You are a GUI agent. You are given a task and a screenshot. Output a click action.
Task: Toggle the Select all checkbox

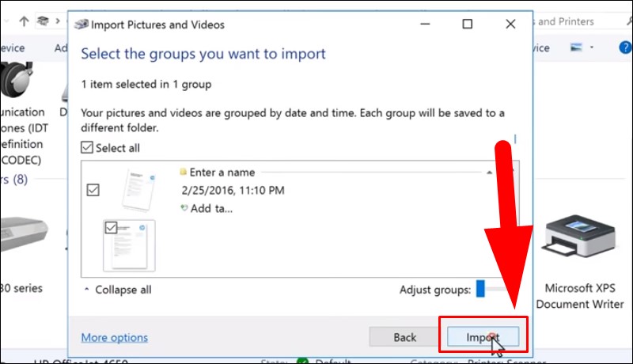[87, 147]
